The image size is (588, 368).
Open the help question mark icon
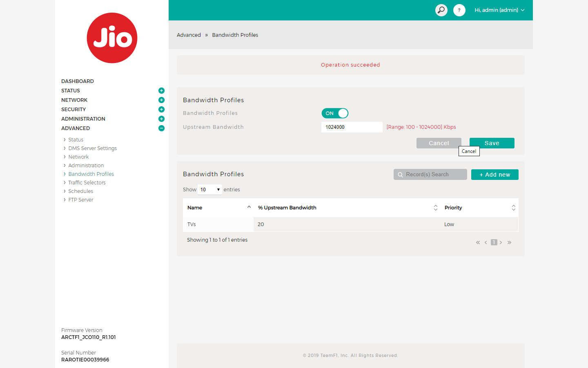pos(459,10)
